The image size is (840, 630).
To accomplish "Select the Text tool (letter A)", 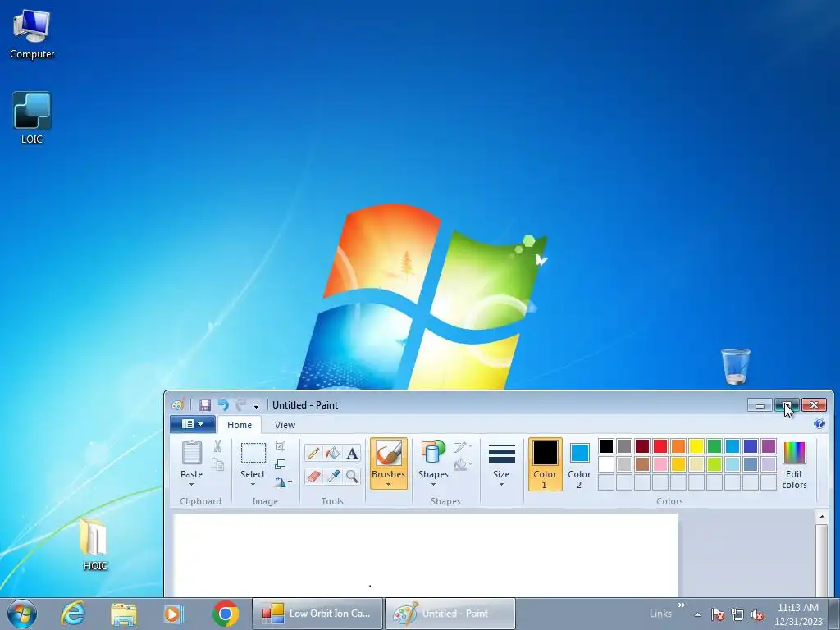I will (352, 453).
